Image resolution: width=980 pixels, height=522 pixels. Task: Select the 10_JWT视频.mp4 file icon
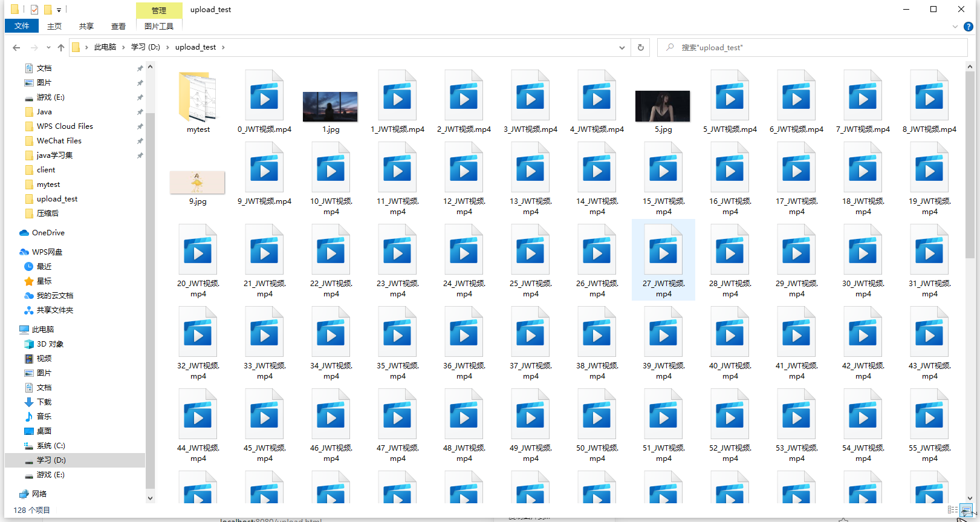(x=331, y=167)
